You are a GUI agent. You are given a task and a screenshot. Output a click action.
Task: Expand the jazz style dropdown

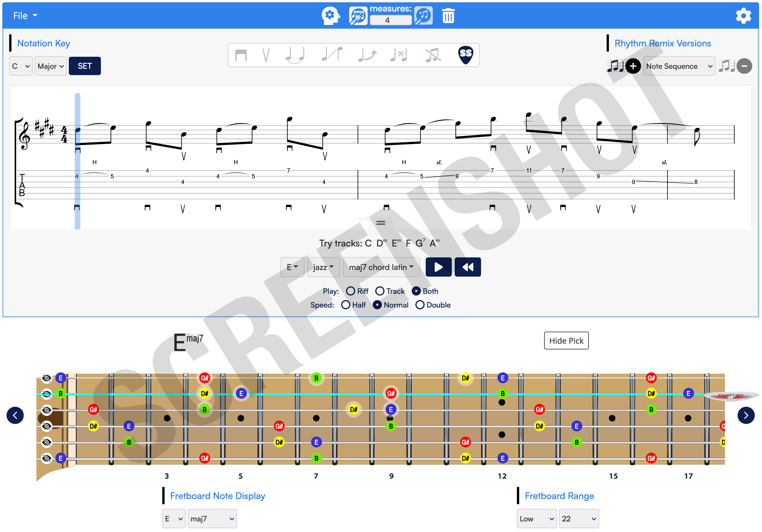(x=321, y=267)
